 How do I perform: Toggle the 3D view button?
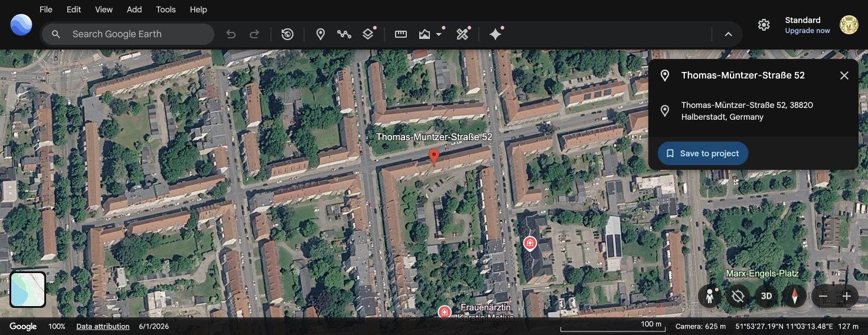766,296
